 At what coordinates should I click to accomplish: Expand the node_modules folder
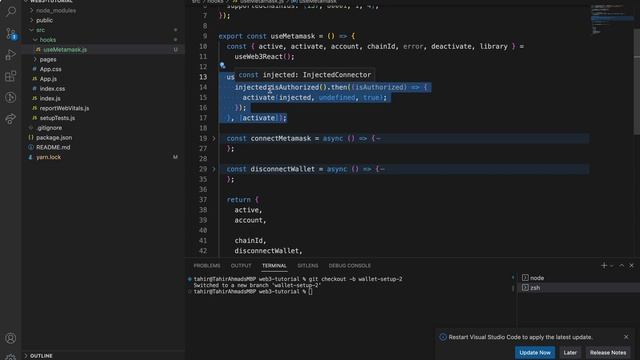click(31, 10)
